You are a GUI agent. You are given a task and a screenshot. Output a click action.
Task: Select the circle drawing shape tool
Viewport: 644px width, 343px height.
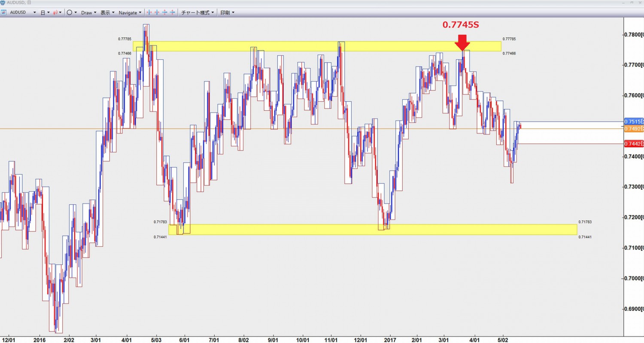(70, 12)
